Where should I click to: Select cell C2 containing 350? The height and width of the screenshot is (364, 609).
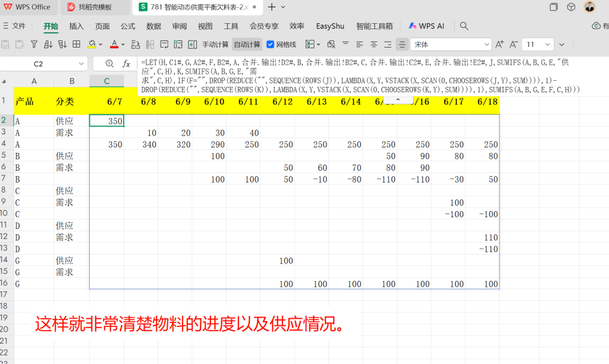pos(107,121)
